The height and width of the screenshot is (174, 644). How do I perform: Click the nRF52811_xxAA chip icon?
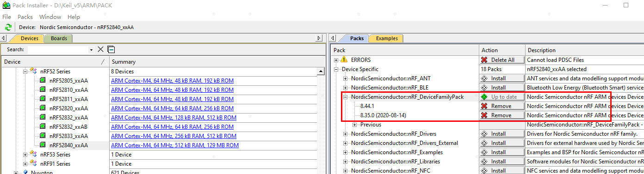(x=43, y=99)
